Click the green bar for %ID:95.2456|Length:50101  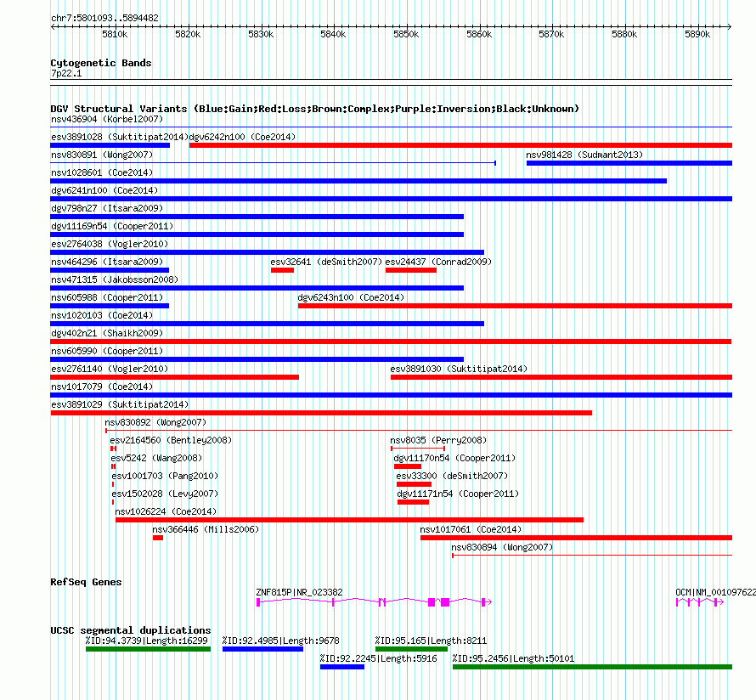click(x=593, y=667)
